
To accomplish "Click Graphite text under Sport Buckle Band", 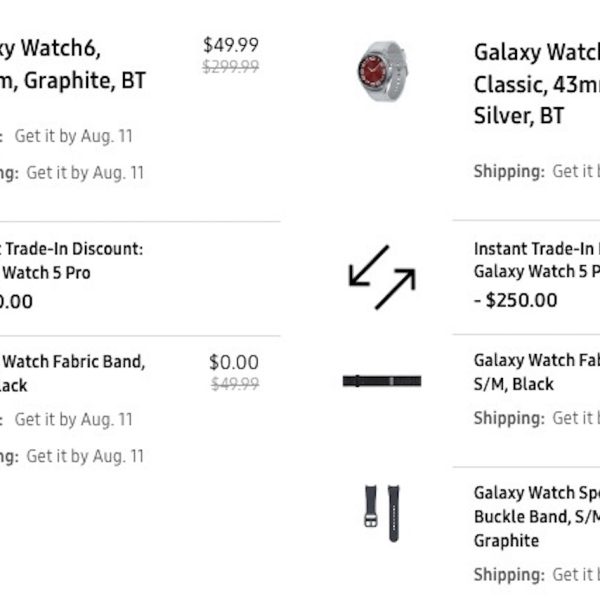I will [x=506, y=541].
